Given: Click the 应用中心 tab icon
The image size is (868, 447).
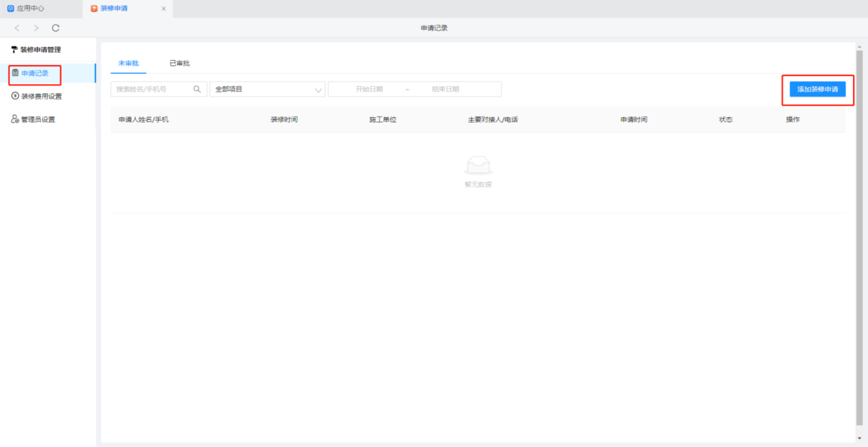Looking at the screenshot, I should [11, 8].
